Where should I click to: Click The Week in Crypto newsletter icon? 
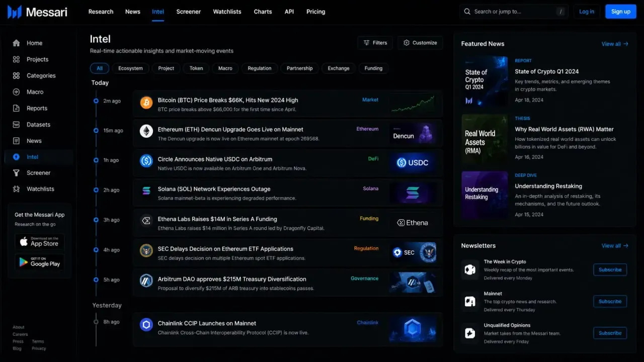point(470,270)
